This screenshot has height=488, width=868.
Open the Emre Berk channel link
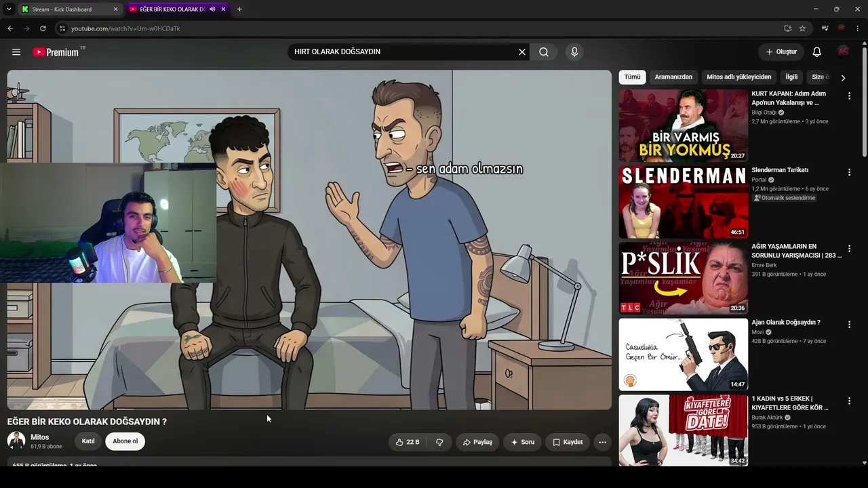[x=764, y=265]
